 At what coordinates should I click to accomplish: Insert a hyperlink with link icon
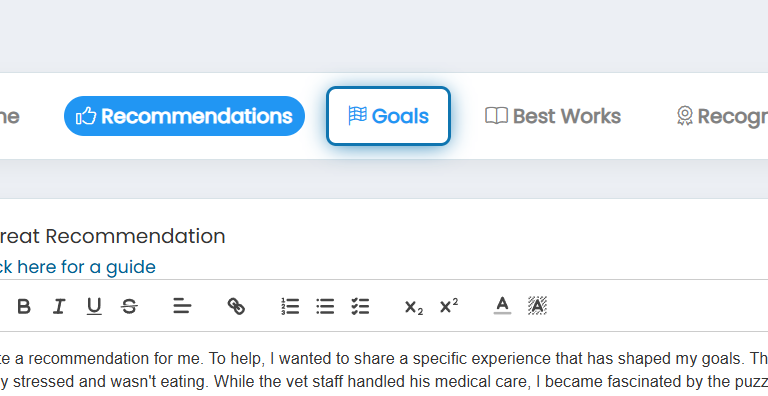[236, 306]
